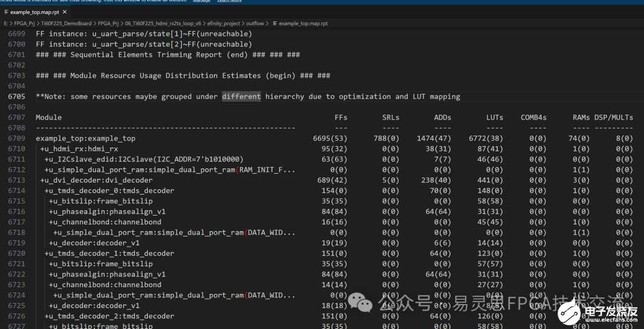
Task: Click line number 6709 in the gutter
Action: click(x=17, y=138)
